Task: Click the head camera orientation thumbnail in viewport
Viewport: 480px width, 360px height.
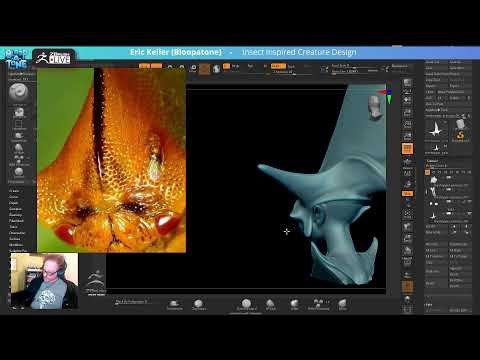Action: [375, 107]
